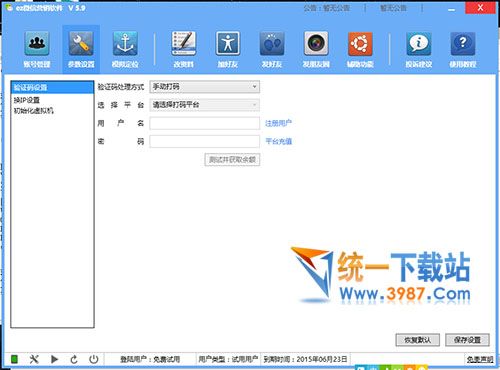The image size is (500, 370).
Task: Click the 保存设置 button
Action: (467, 340)
